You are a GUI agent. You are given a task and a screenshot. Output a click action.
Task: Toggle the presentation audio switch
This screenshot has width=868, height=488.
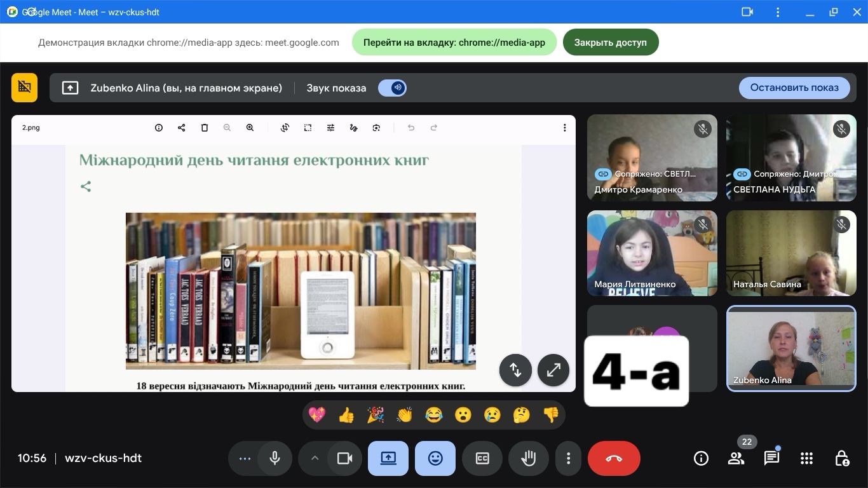[x=392, y=88]
